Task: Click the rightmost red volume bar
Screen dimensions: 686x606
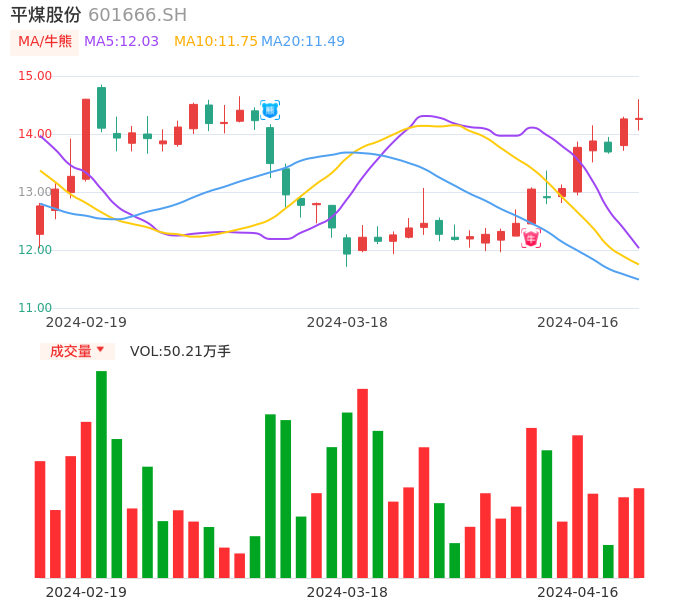Action: pyautogui.click(x=638, y=533)
